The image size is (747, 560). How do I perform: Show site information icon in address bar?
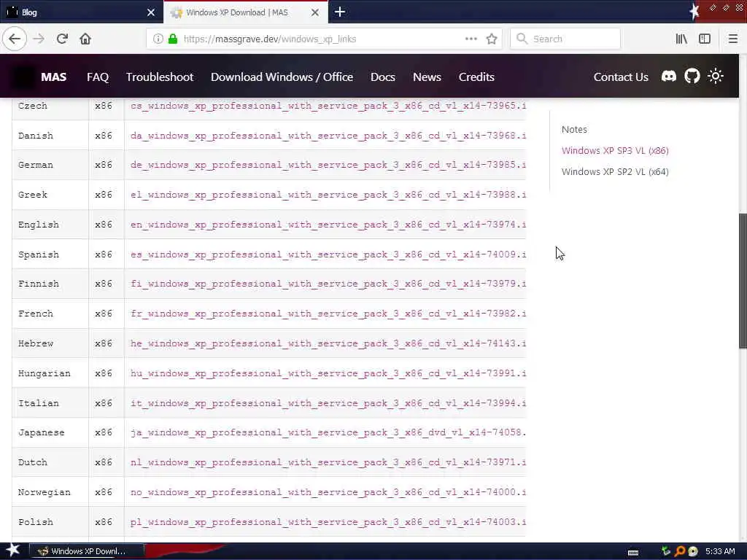[x=158, y=39]
